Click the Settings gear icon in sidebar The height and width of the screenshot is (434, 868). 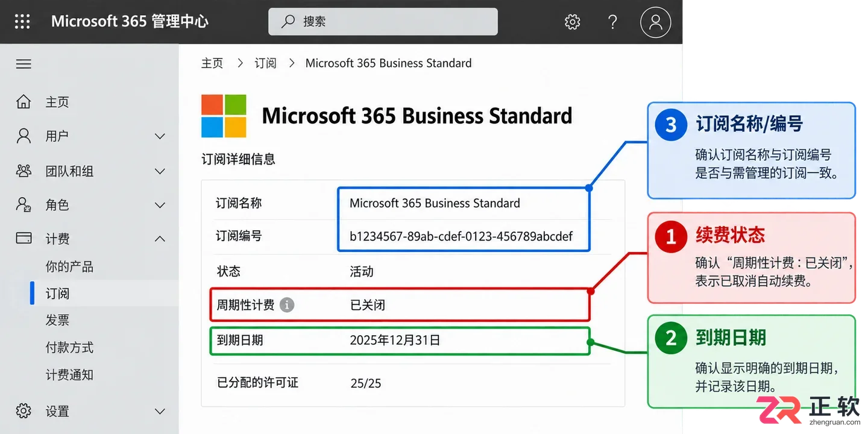24,411
